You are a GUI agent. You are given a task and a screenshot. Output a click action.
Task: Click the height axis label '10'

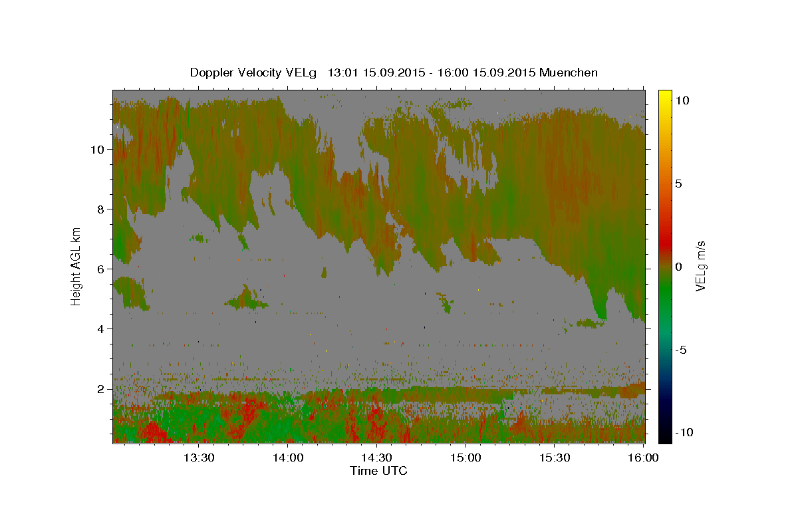coord(98,149)
